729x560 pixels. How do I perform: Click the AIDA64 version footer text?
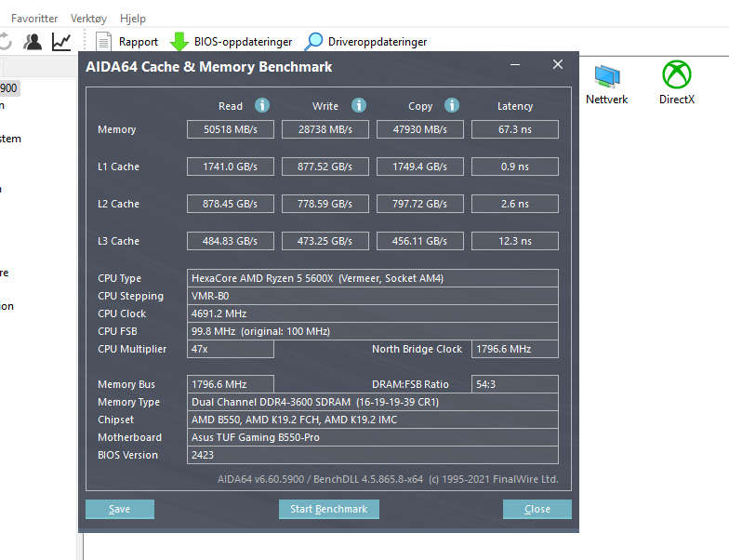point(389,479)
